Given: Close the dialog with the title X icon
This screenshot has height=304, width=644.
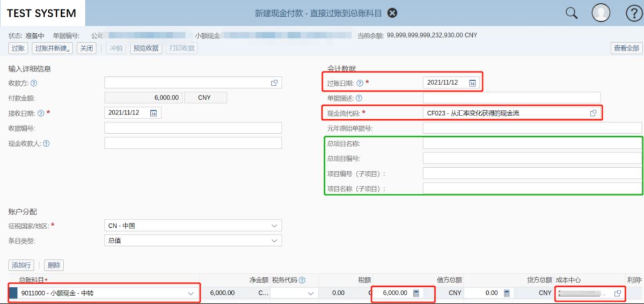Looking at the screenshot, I should (x=392, y=13).
